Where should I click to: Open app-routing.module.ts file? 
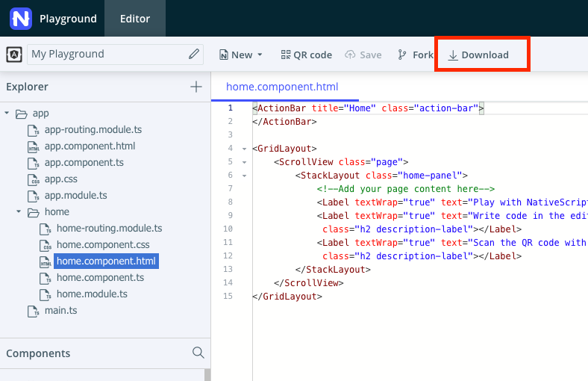93,130
